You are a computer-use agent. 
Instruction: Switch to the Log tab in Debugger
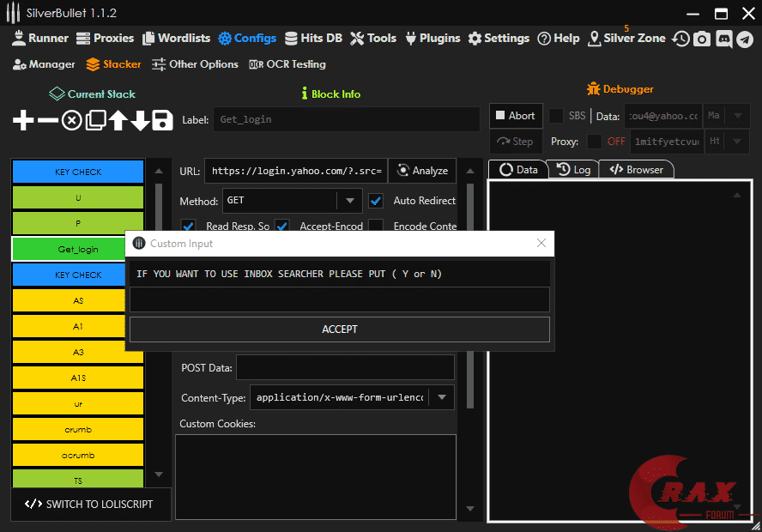pos(574,170)
